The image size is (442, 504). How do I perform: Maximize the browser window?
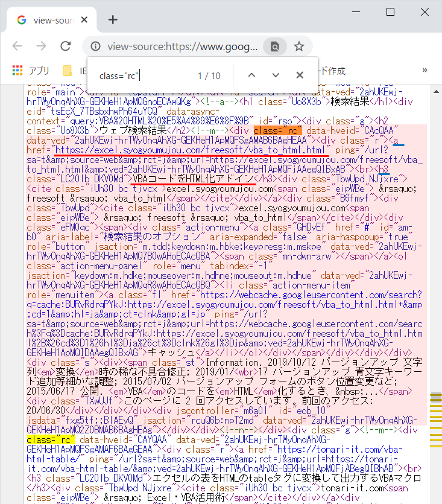click(x=390, y=12)
